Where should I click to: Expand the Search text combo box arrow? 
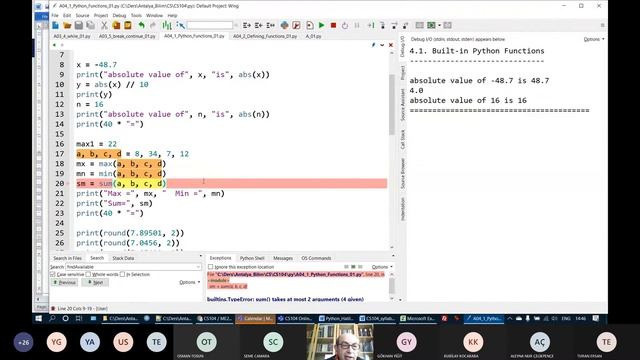198,267
